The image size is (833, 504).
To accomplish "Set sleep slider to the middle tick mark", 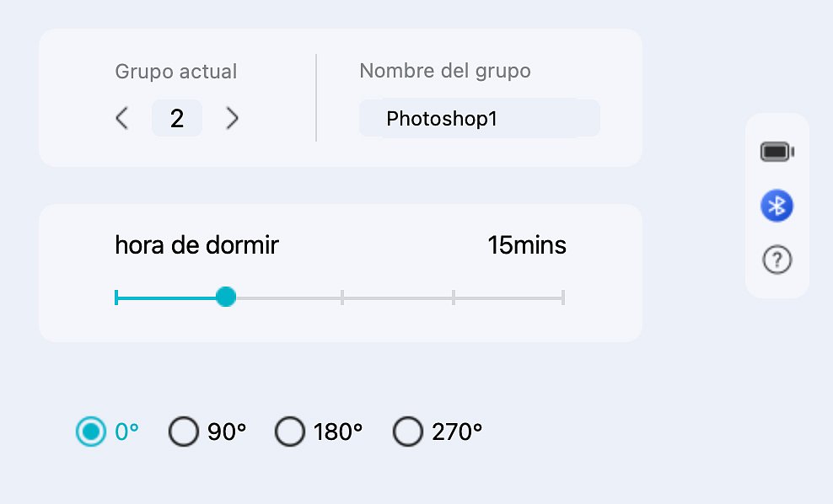I will tap(341, 297).
